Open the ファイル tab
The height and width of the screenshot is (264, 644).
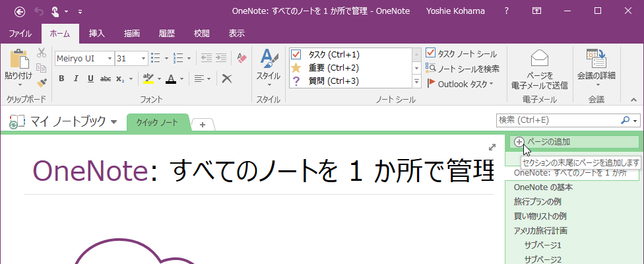tap(20, 34)
